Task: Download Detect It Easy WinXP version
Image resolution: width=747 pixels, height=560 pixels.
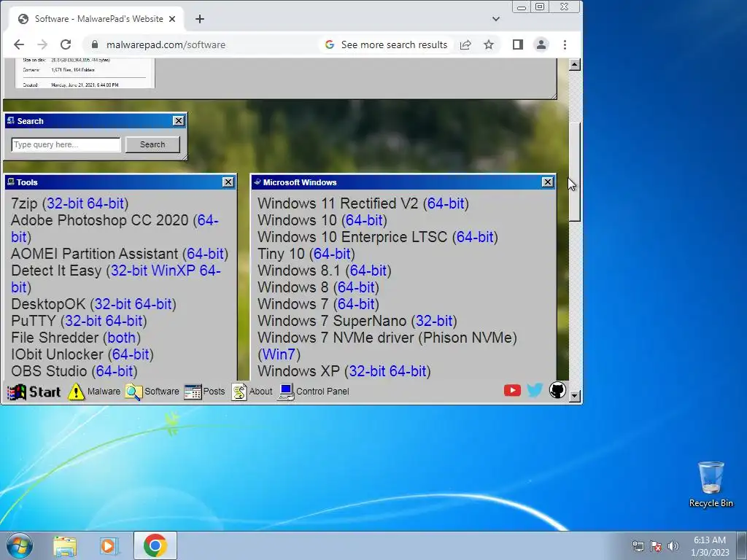Action: 173,270
